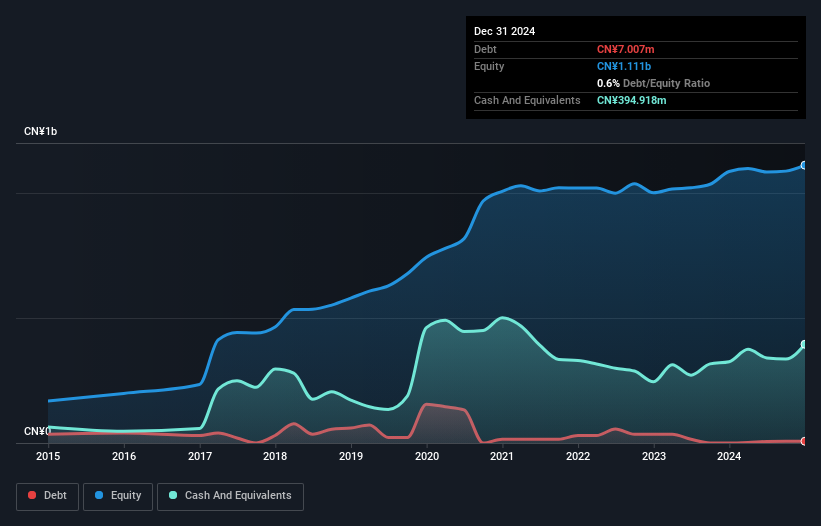Click the CN¥0 y-axis label

tap(37, 431)
